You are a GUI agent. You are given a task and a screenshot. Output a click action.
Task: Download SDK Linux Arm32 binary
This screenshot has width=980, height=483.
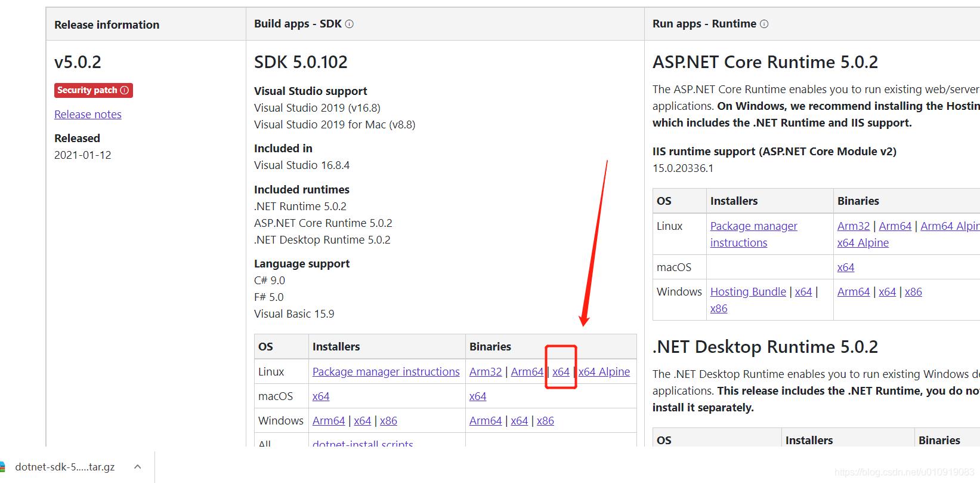click(x=486, y=371)
